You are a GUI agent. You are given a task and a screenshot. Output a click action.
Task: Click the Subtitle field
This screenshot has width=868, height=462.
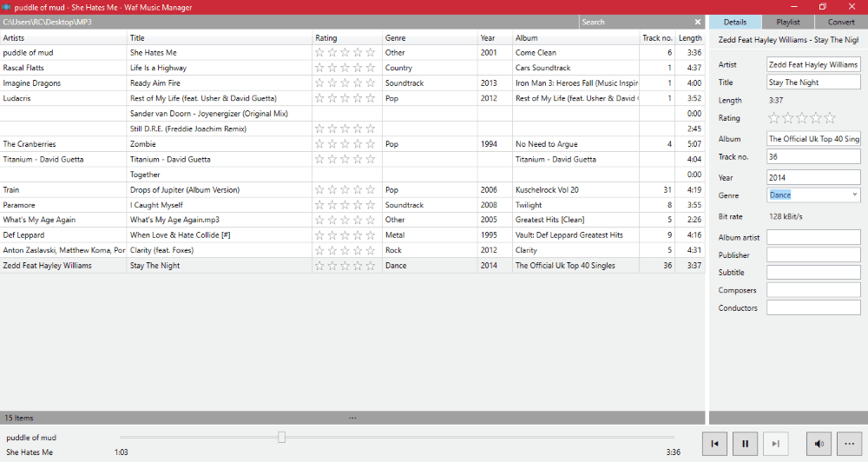813,272
